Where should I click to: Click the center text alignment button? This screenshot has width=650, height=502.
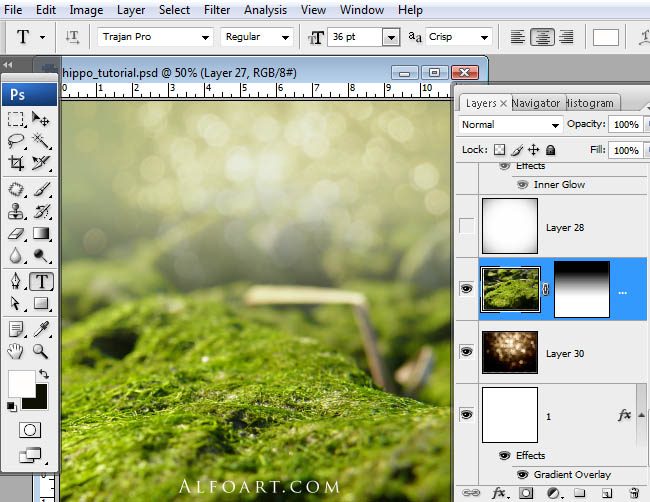pyautogui.click(x=542, y=37)
